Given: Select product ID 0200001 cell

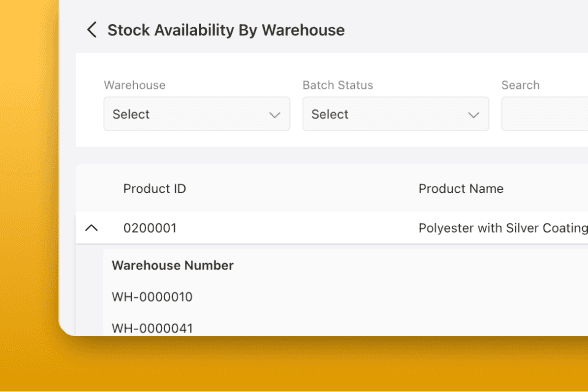Looking at the screenshot, I should (x=150, y=228).
